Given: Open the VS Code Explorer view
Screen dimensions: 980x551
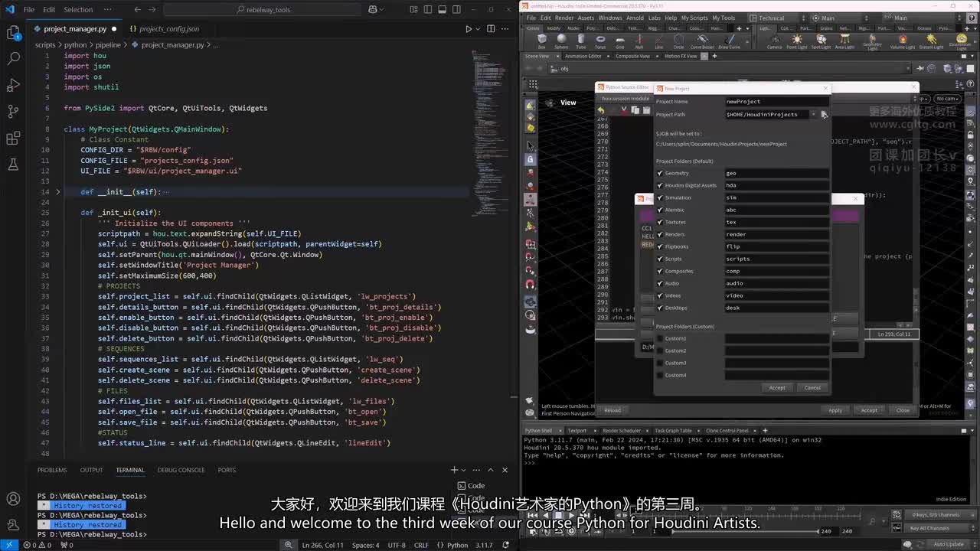Looking at the screenshot, I should click(13, 32).
